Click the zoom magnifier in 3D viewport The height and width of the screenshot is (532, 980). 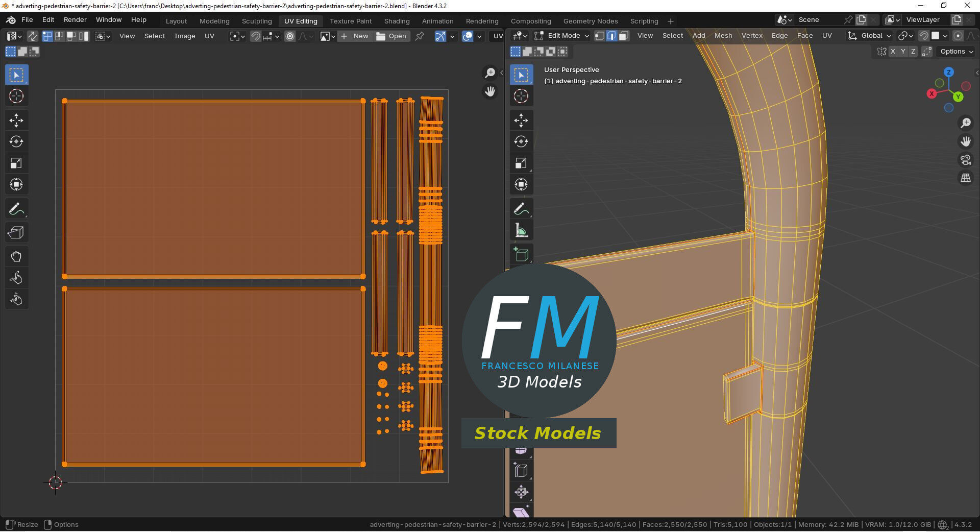pyautogui.click(x=966, y=123)
